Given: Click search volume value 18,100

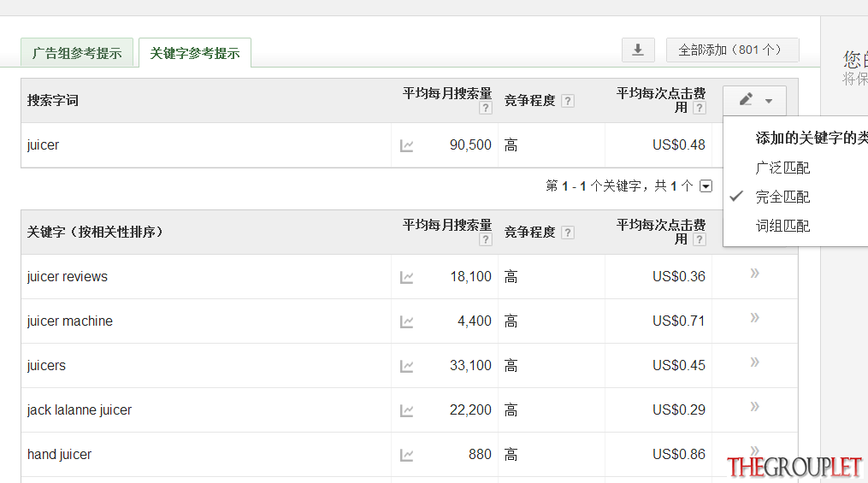Looking at the screenshot, I should [x=471, y=277].
